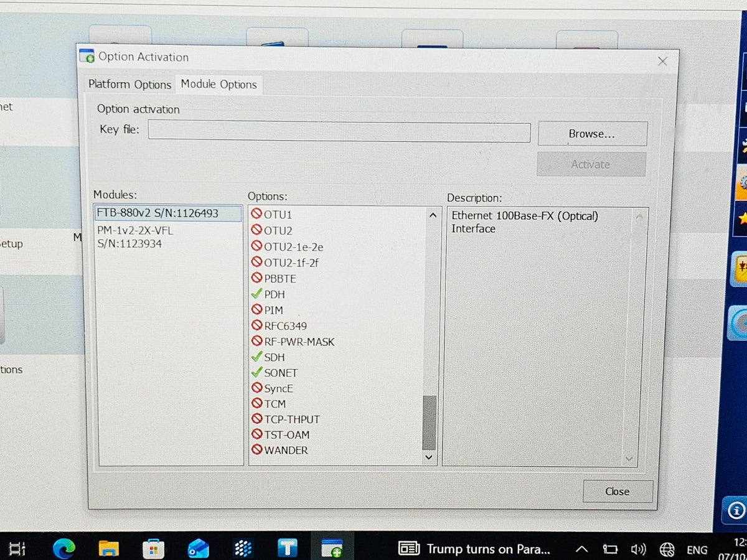Open File Explorer from the taskbar
747x560 pixels.
(x=108, y=548)
